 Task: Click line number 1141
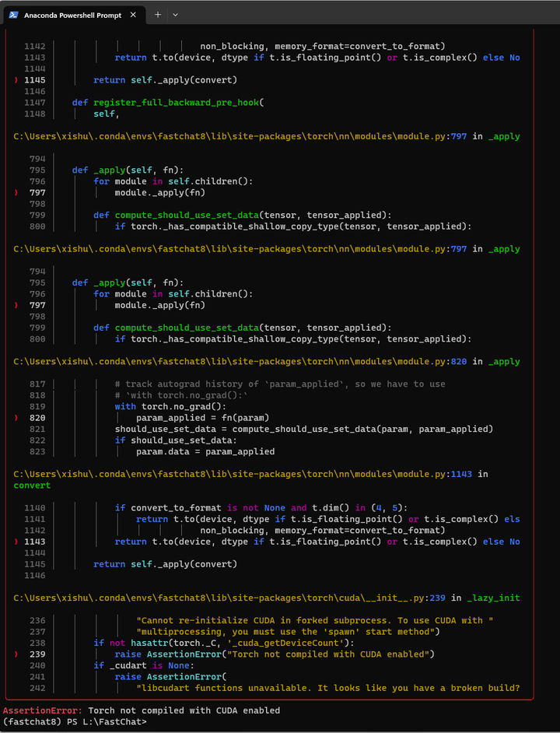[35, 519]
